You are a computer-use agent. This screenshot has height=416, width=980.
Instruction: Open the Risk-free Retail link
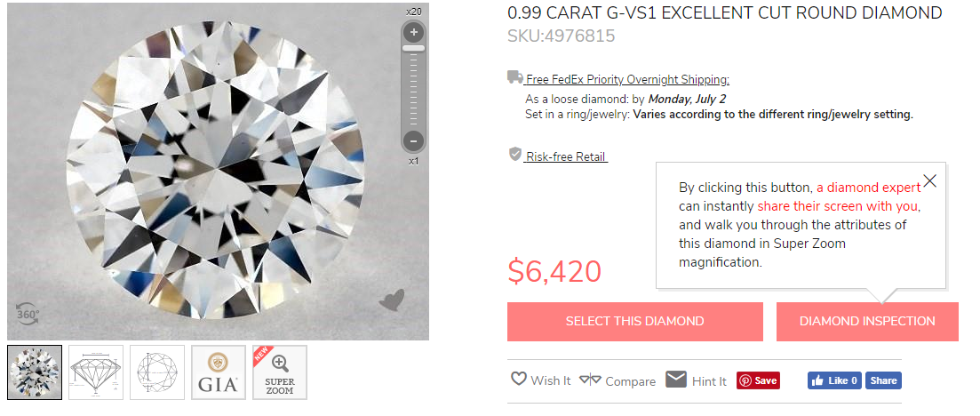coord(566,156)
